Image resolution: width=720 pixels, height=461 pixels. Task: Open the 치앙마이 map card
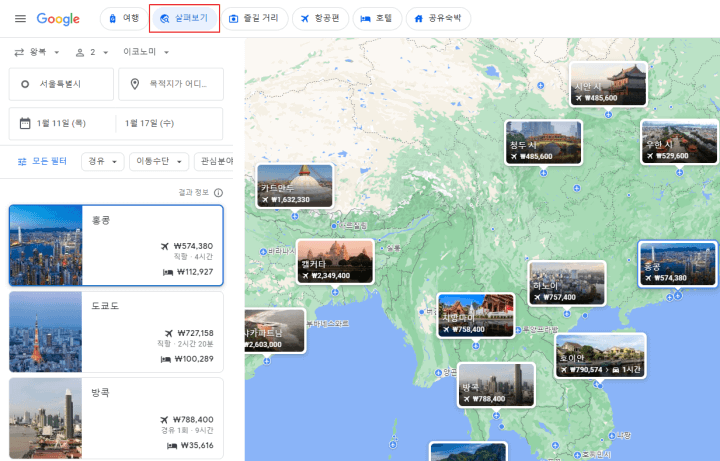[x=476, y=315]
